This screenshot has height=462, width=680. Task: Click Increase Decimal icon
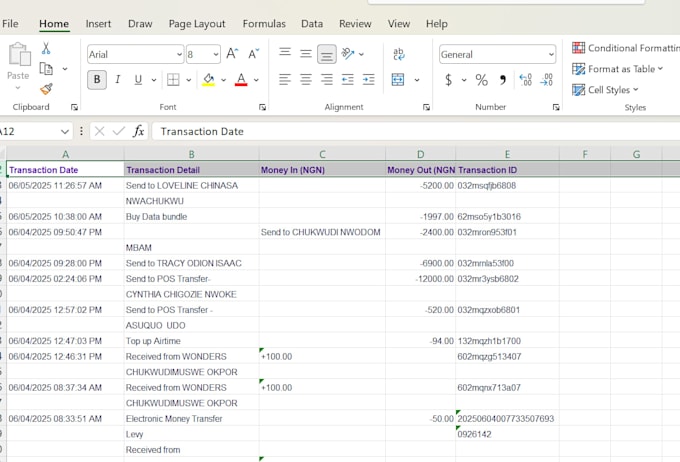tap(525, 80)
